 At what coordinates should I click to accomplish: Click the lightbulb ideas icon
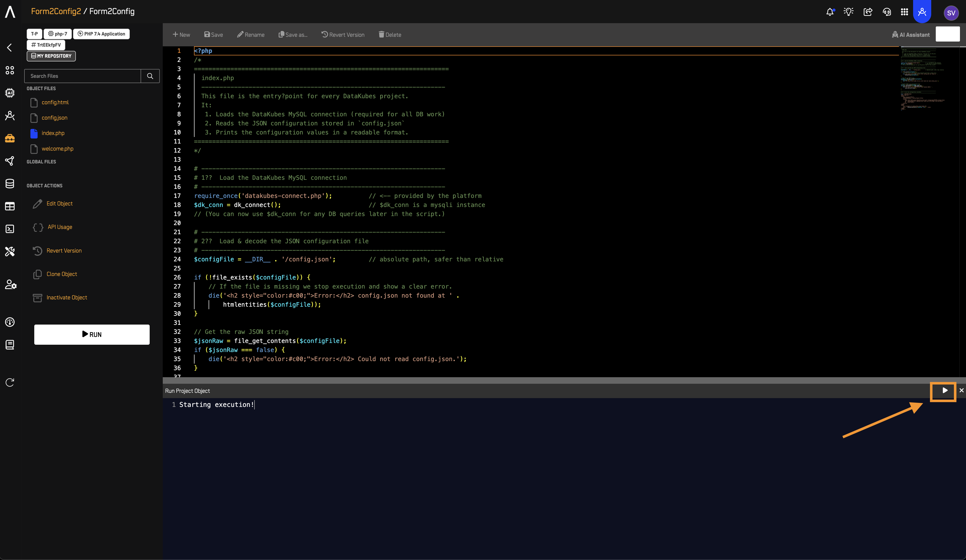[849, 12]
